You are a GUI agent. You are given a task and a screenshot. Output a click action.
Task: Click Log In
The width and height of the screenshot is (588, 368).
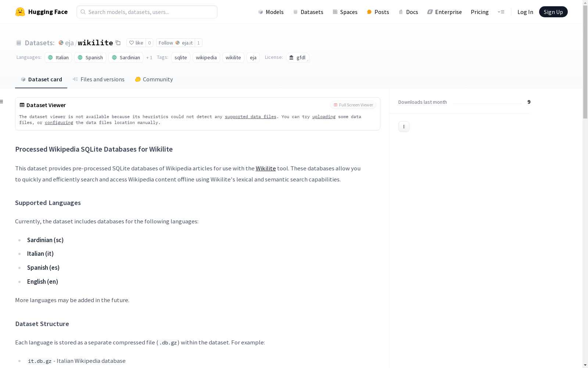(x=525, y=12)
